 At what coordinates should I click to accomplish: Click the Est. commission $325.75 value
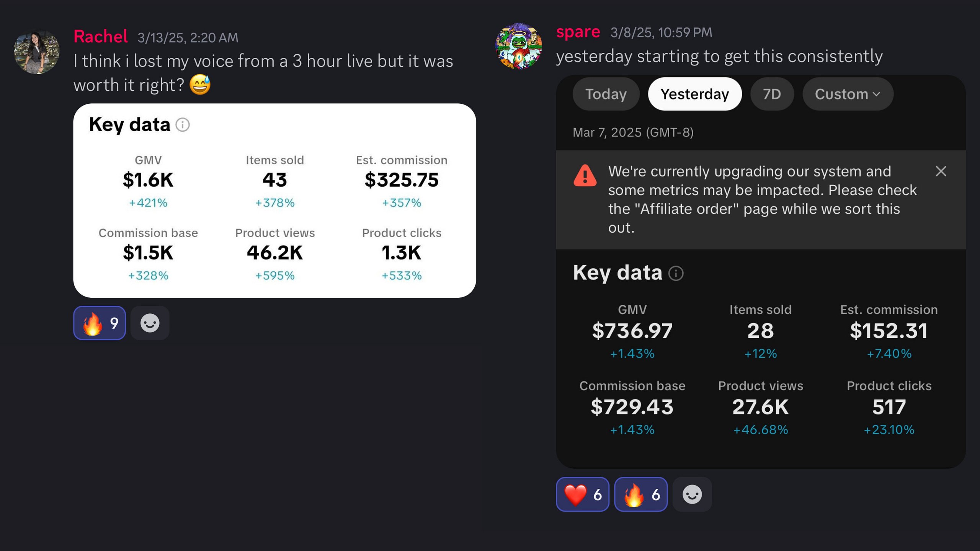point(402,180)
